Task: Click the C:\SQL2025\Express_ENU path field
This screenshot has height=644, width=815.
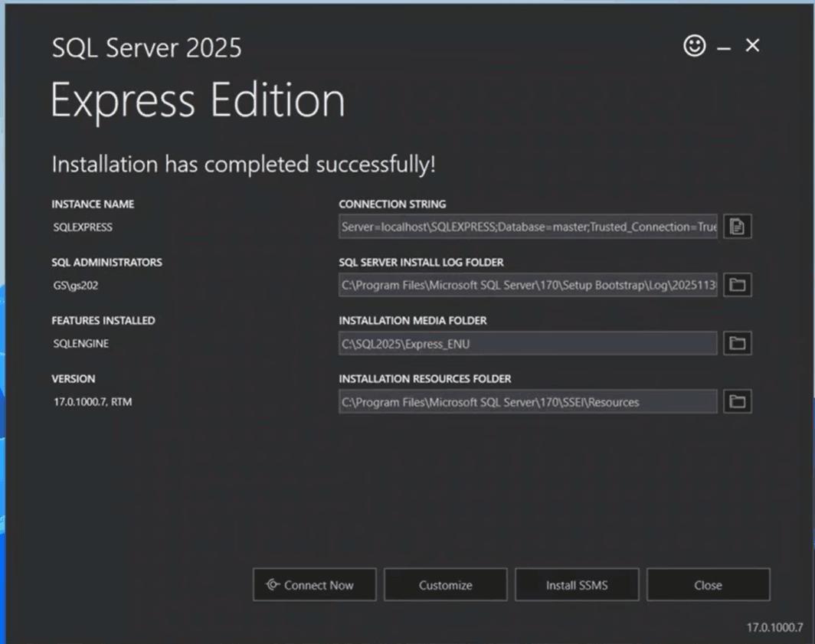Action: coord(528,343)
